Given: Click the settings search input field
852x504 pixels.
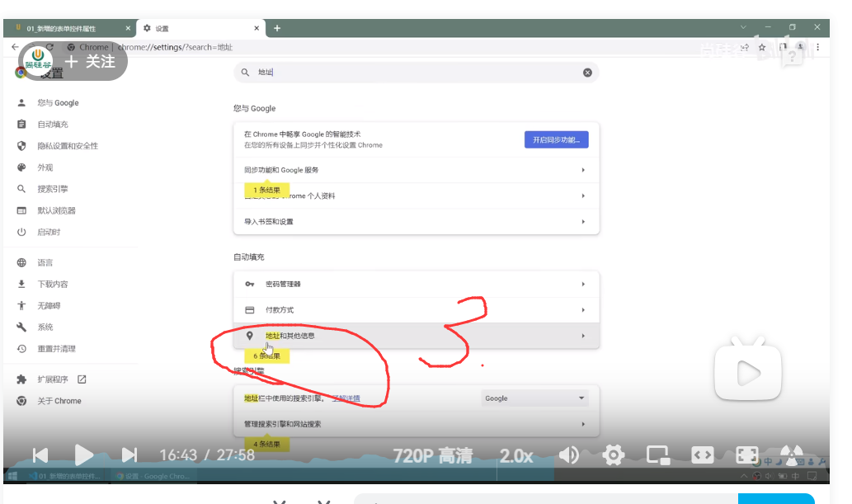Looking at the screenshot, I should [x=417, y=73].
